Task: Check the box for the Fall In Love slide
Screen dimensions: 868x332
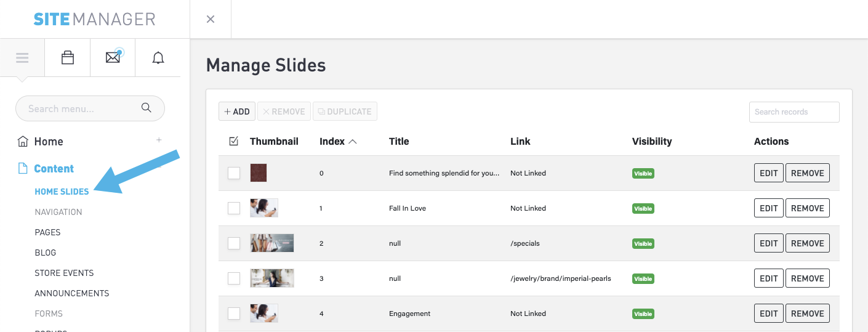Action: (x=234, y=208)
